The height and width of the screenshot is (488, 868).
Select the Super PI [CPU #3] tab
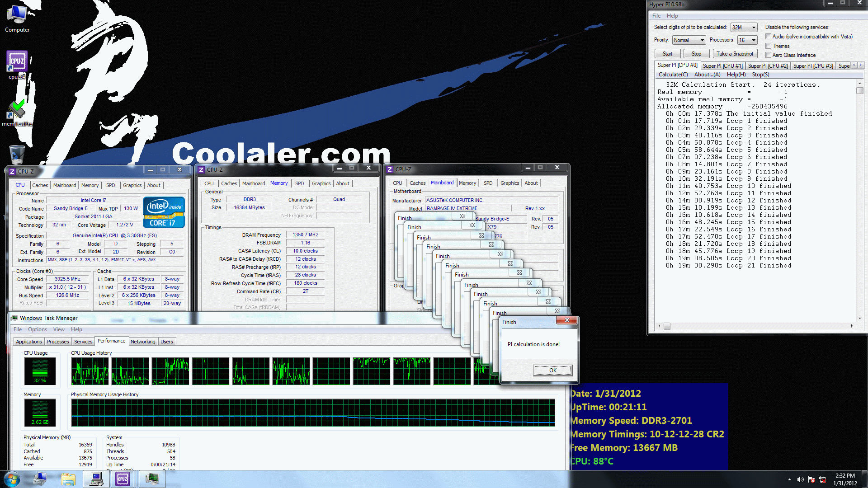coord(813,66)
